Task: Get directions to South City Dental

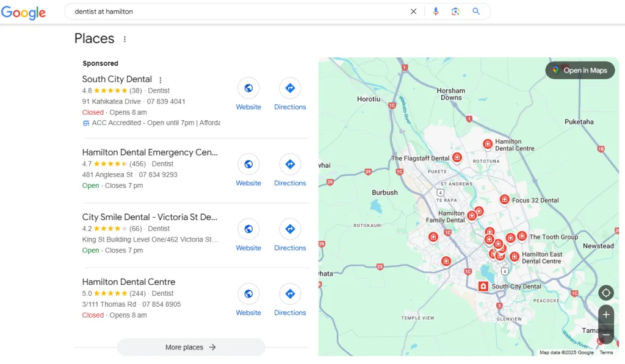Action: [x=290, y=88]
